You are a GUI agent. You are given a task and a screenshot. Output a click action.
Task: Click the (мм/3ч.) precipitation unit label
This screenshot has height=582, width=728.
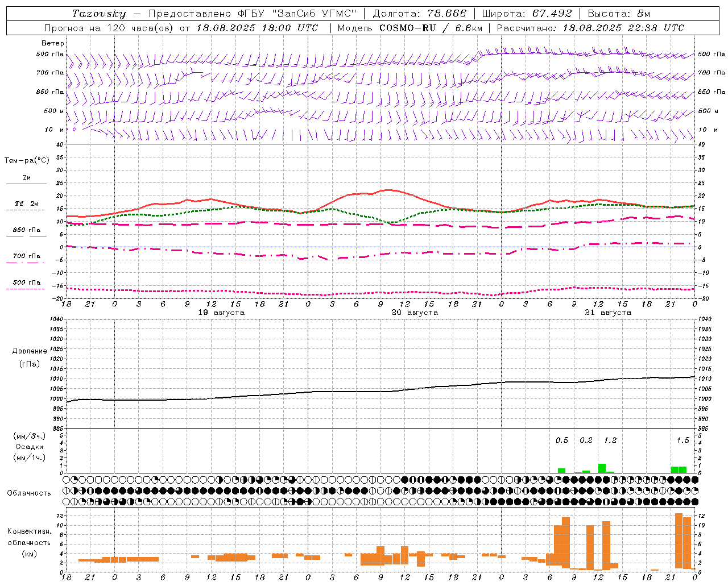click(30, 436)
